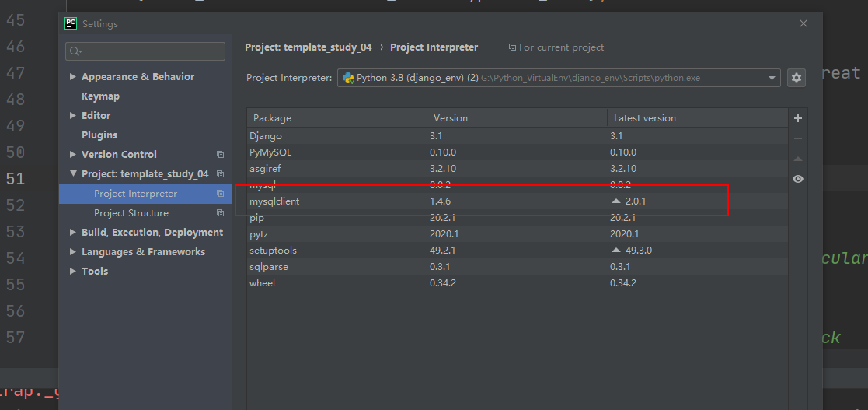Expand the Tools settings section
The height and width of the screenshot is (410, 868).
point(72,271)
